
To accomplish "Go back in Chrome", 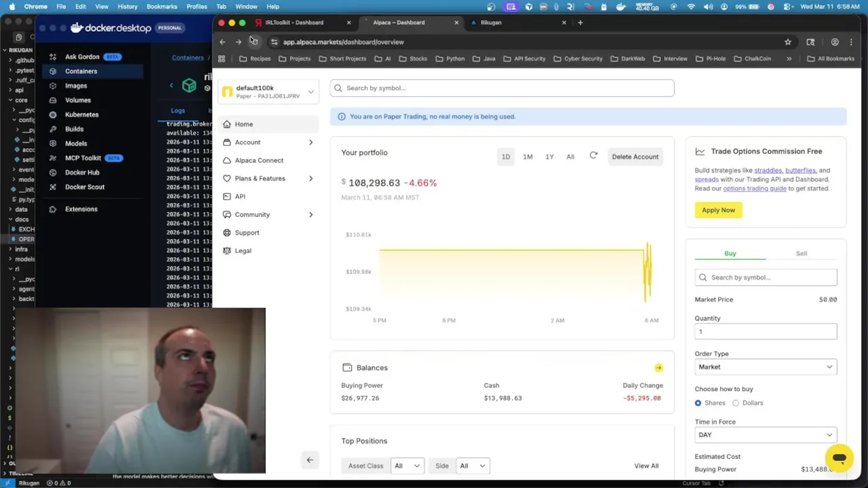I will click(222, 42).
